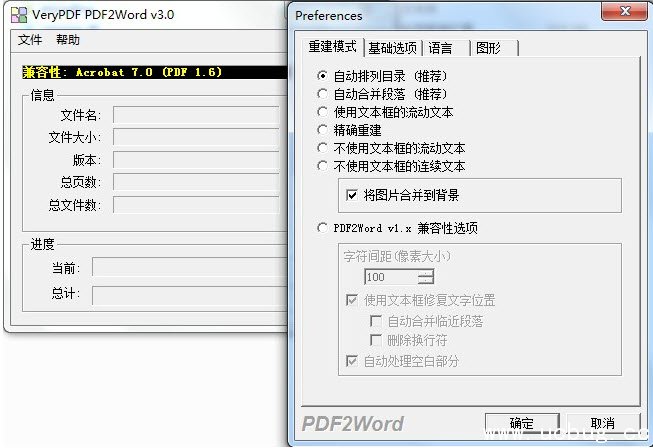Open the 文件 menu
653x448 pixels.
coord(30,40)
